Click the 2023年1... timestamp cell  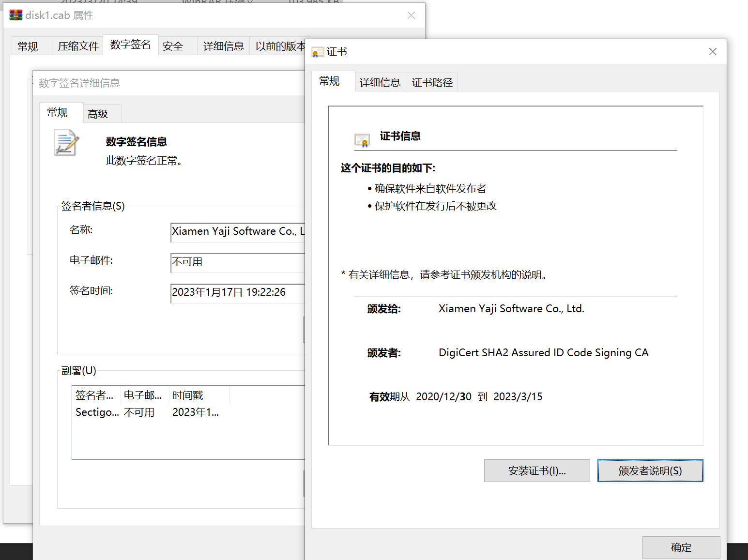(196, 412)
